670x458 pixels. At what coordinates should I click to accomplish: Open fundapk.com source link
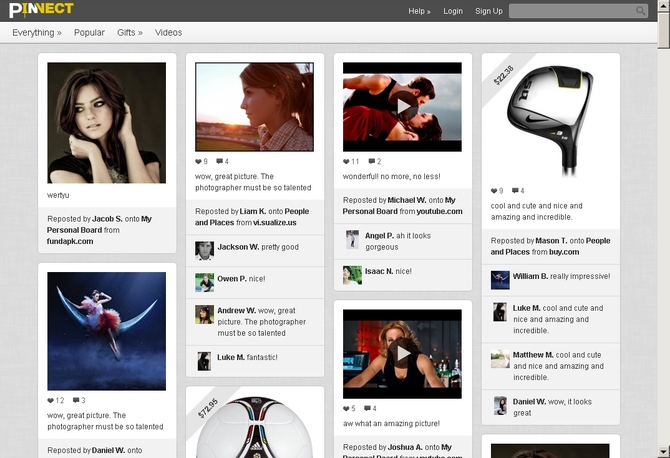70,241
